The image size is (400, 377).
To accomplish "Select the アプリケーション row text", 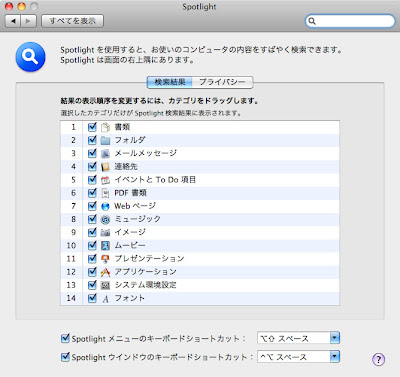I will coord(145,272).
